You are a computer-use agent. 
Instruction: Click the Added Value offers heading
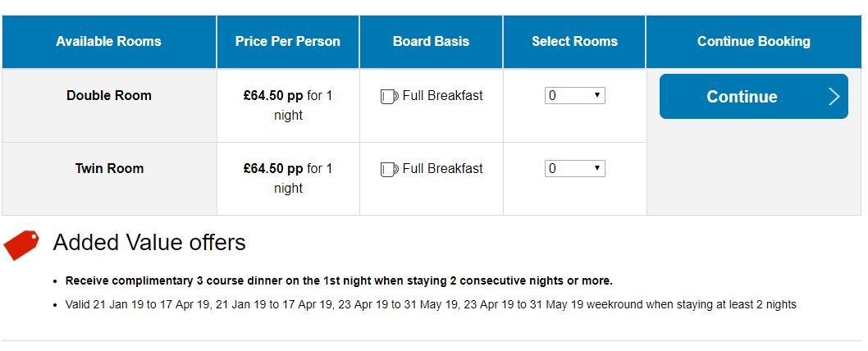click(149, 243)
